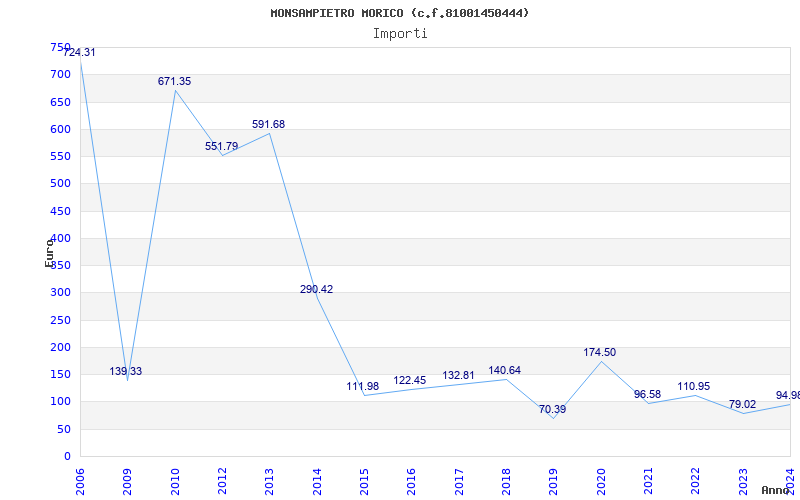Screen dimensions: 800x500
Task: Click the 200 y-axis tick label
Action: coord(60,347)
